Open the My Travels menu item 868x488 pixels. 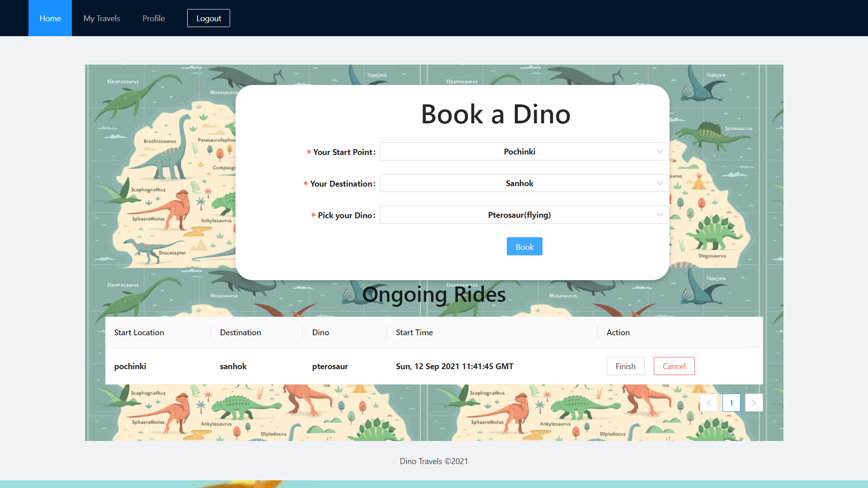pyautogui.click(x=102, y=19)
